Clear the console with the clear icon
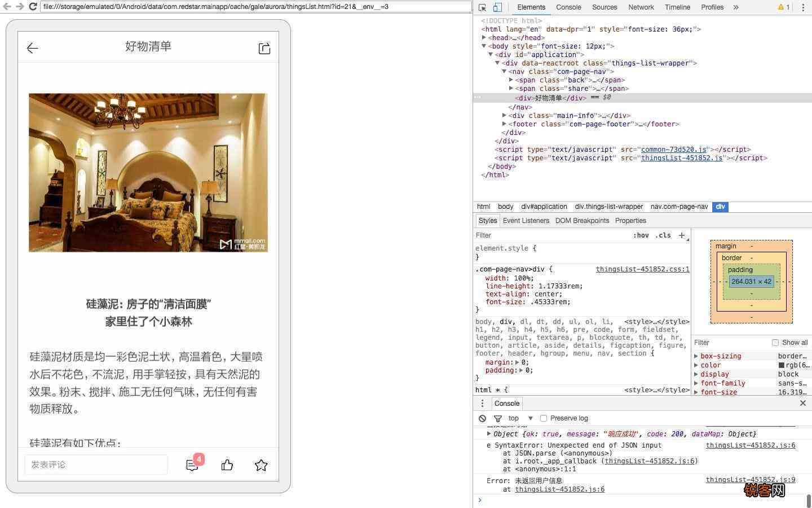The image size is (812, 508). (483, 418)
